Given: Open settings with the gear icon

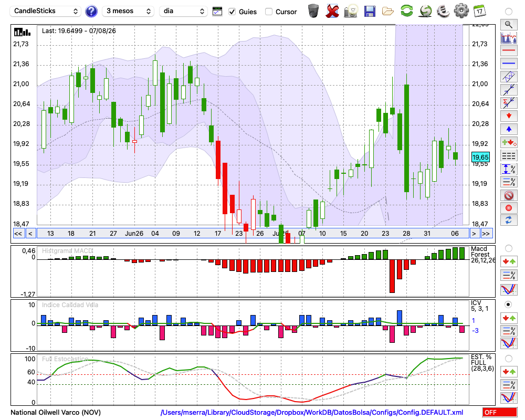Looking at the screenshot, I should (461, 11).
